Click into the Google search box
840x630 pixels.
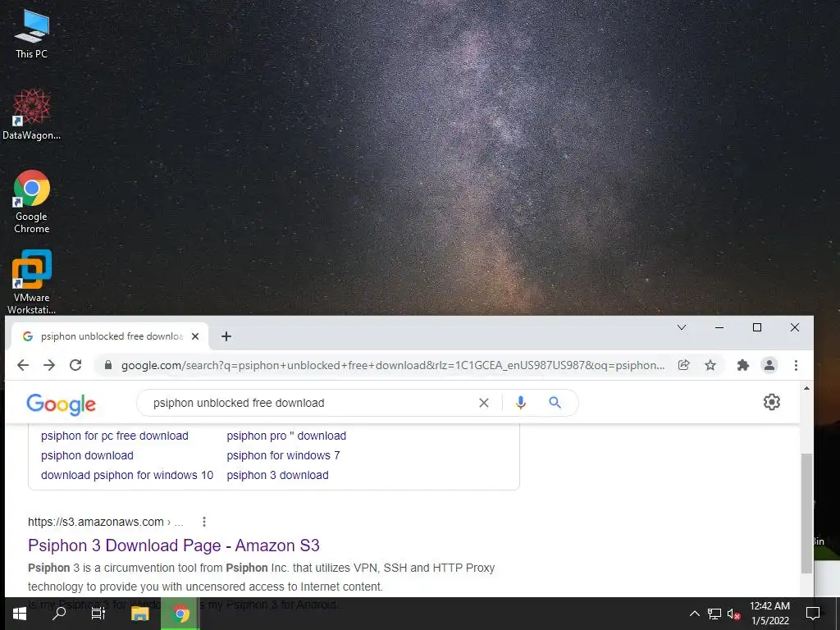coord(311,403)
